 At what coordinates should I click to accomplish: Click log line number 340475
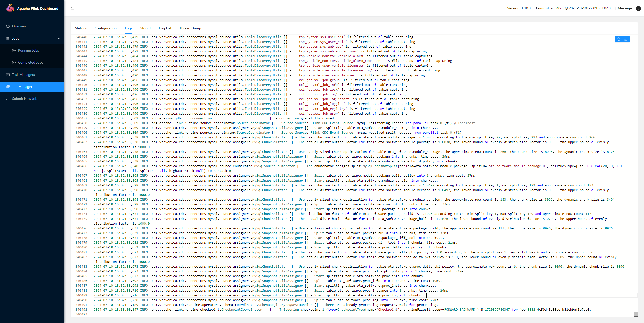tap(81, 219)
